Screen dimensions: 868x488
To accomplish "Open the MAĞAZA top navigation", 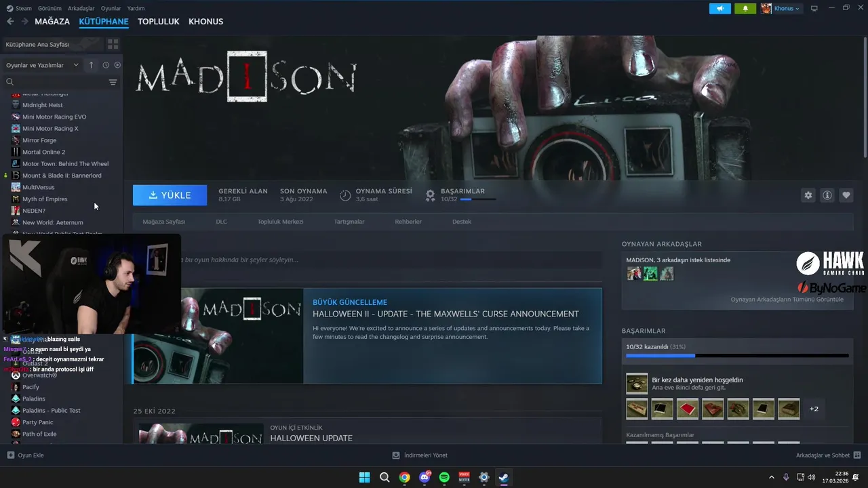I will point(52,22).
